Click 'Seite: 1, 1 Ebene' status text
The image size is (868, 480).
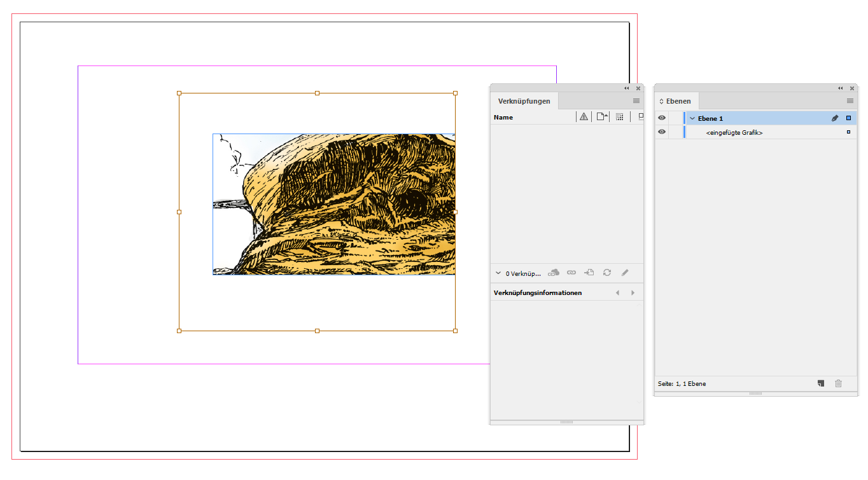pyautogui.click(x=682, y=384)
